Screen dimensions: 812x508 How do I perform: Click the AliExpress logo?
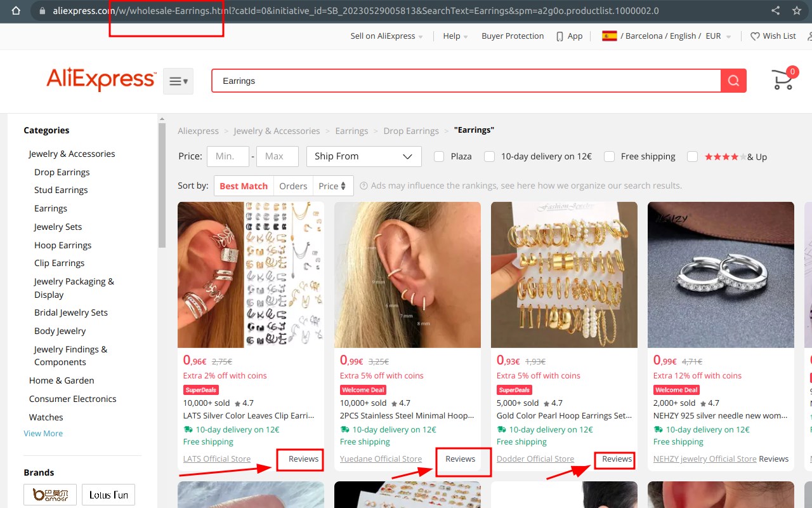101,81
